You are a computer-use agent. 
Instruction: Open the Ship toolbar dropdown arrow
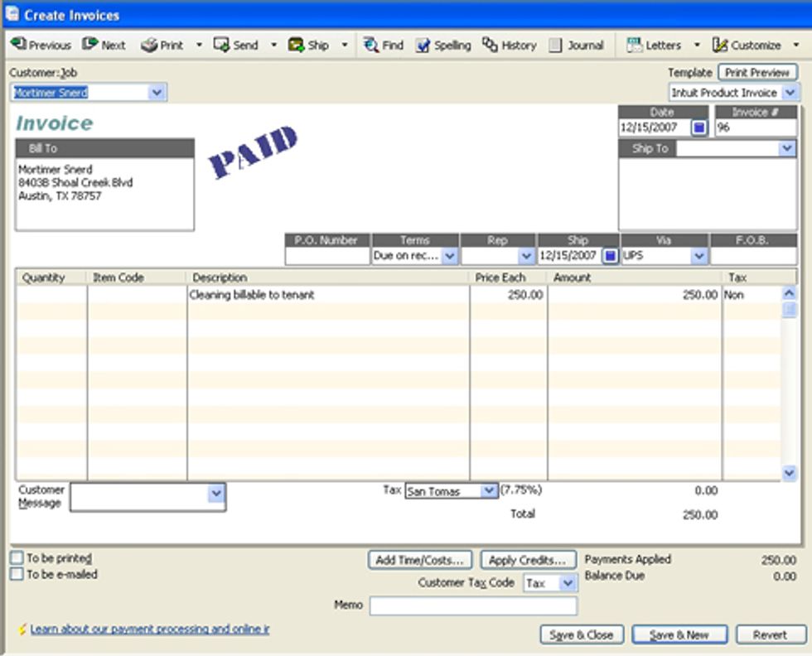345,45
